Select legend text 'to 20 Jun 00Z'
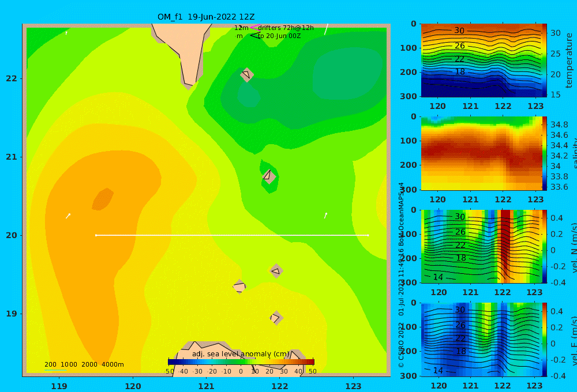577x392 pixels. (279, 36)
